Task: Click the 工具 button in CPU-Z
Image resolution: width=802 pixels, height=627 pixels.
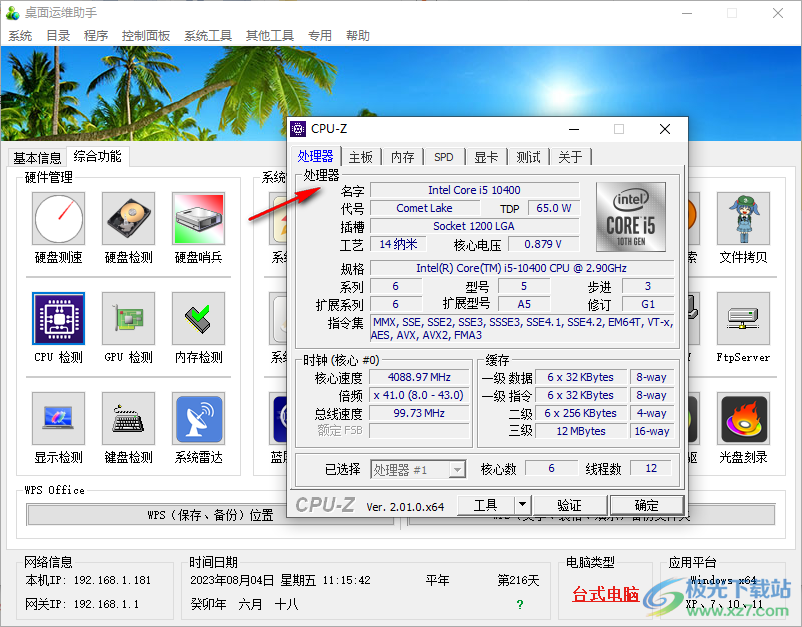Action: coord(485,505)
